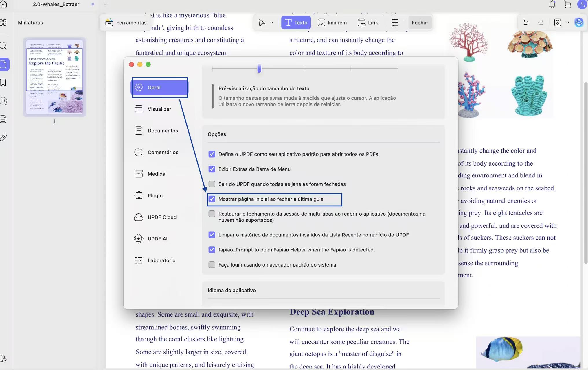The width and height of the screenshot is (588, 370).
Task: Click the edit settings sliders icon
Action: point(395,23)
